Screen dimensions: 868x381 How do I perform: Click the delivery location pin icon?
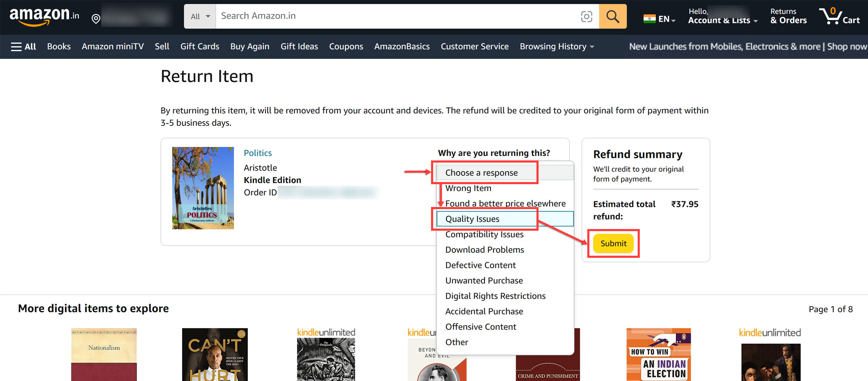tap(96, 19)
